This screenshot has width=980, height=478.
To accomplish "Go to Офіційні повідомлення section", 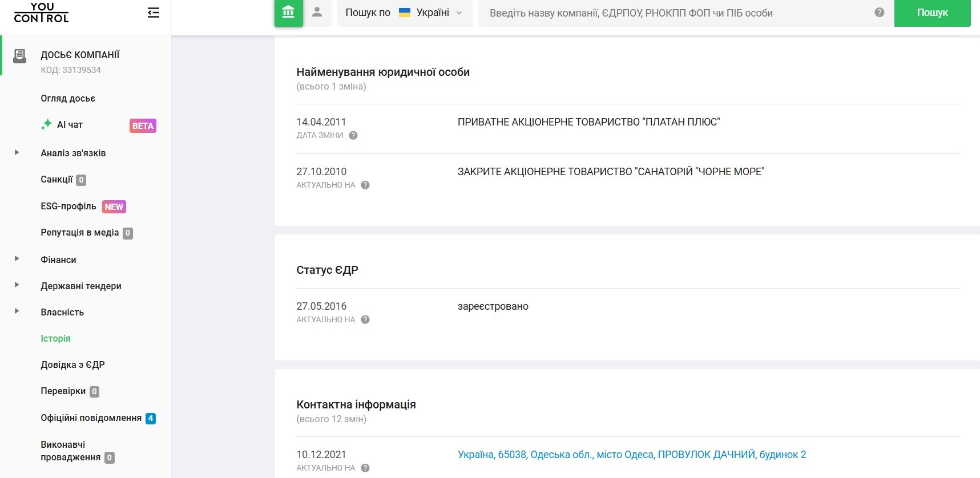I will pos(91,418).
